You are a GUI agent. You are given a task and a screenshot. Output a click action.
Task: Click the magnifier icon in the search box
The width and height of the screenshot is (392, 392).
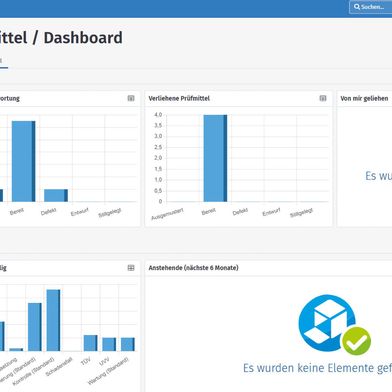(x=357, y=7)
